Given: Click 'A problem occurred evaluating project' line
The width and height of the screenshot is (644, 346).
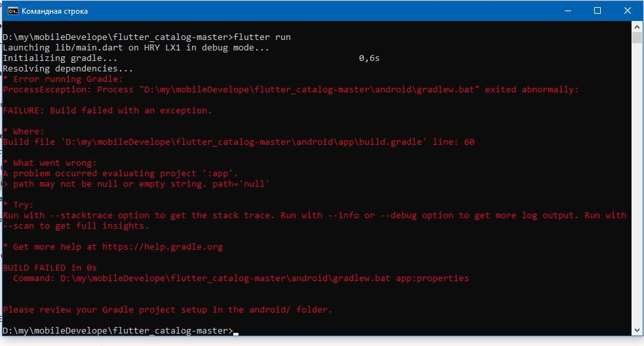Looking at the screenshot, I should [x=121, y=174].
